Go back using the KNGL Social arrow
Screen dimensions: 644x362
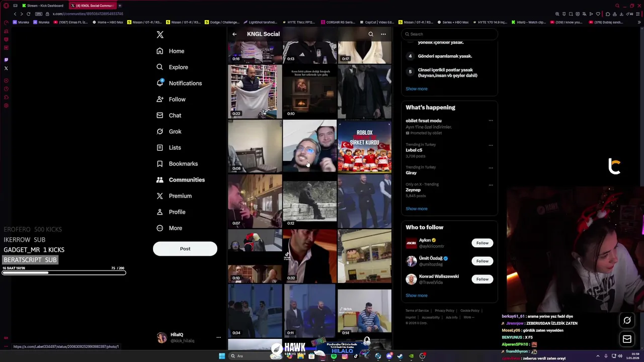pos(234,34)
